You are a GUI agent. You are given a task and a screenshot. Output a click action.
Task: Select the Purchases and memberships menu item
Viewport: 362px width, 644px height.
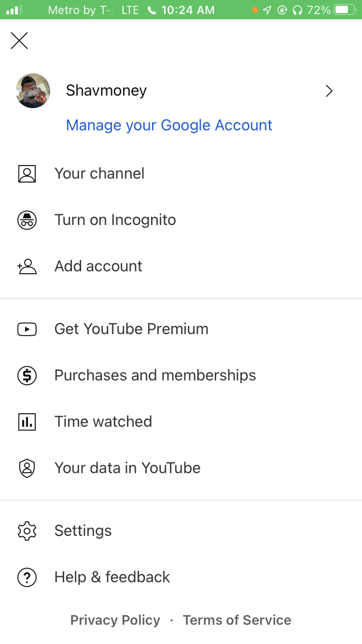(x=155, y=376)
